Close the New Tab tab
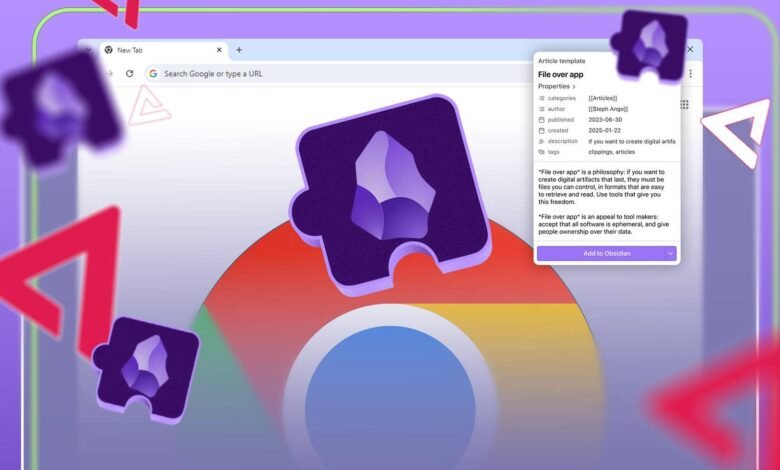 pos(219,50)
